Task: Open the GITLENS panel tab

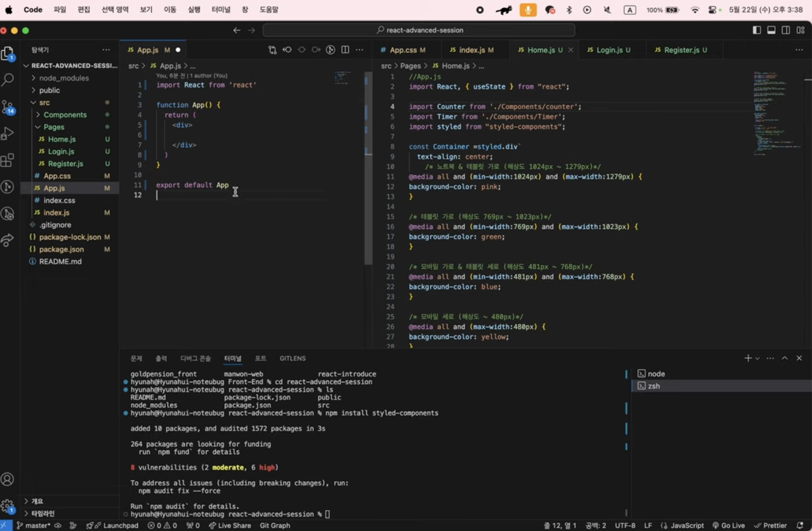Action: tap(293, 358)
